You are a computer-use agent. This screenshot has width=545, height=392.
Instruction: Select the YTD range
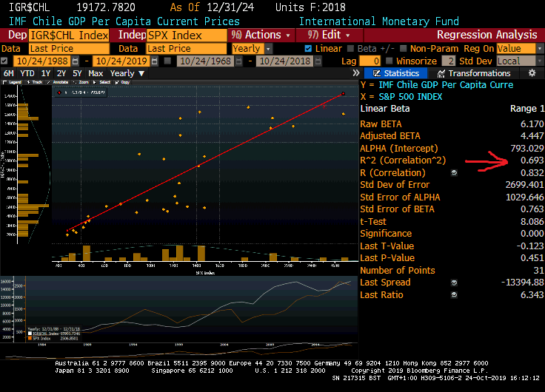[x=27, y=74]
